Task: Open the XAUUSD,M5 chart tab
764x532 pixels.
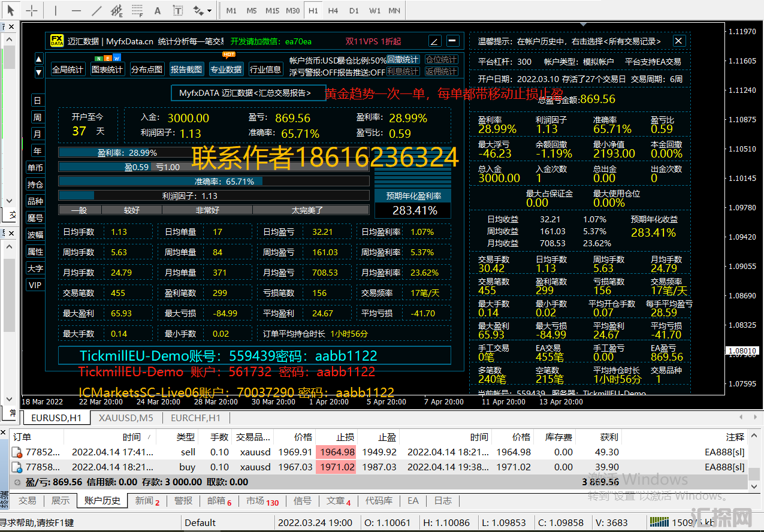Action: pyautogui.click(x=126, y=418)
